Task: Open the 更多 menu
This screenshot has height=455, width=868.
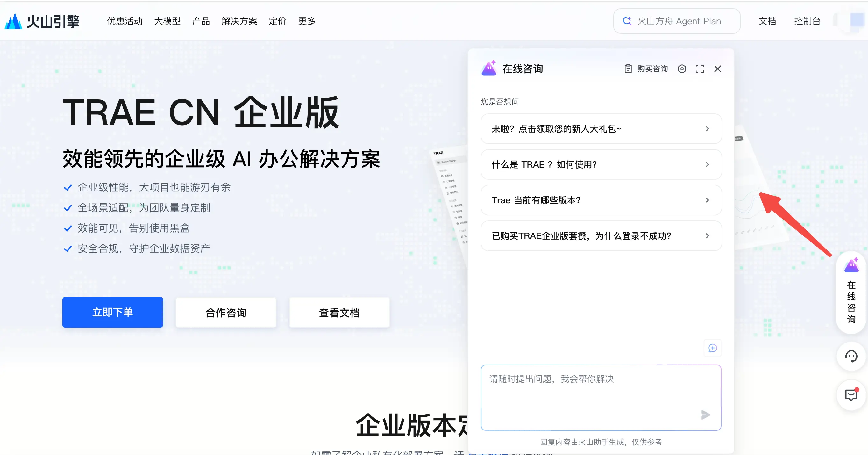Action: click(307, 21)
